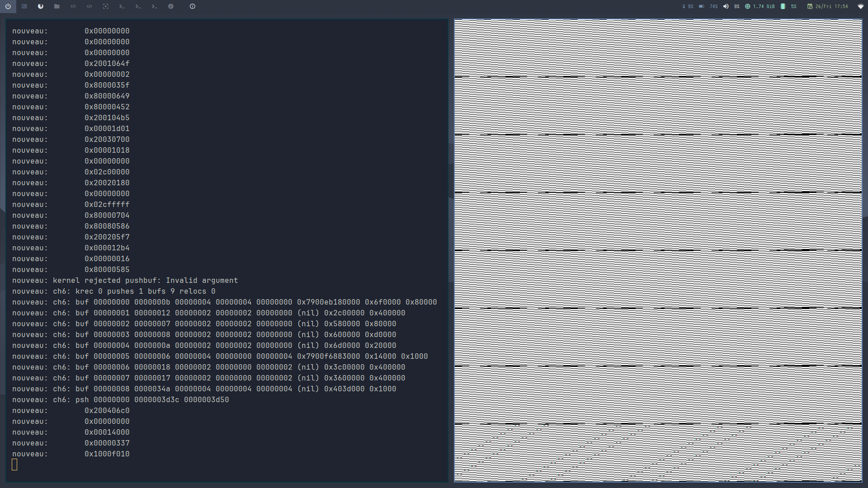Launch the rightmost terminal prompt icon
Image resolution: width=868 pixels, height=488 pixels.
154,6
